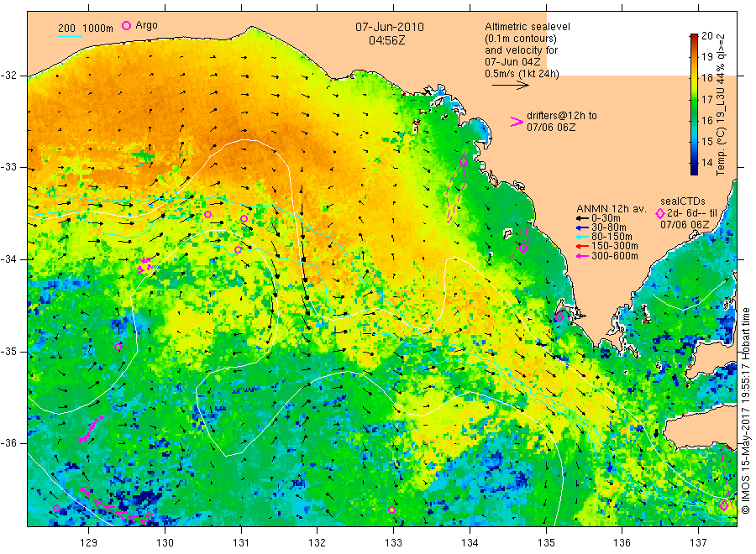756x554 pixels.
Task: Click the '-33' latitude axis label
Action: click(9, 167)
